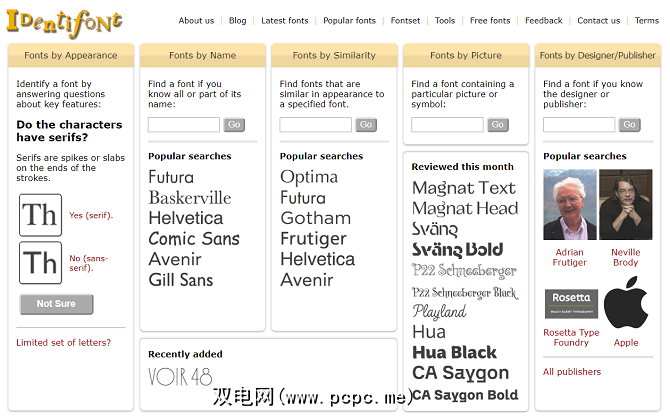Click the Not Sure button

point(56,304)
